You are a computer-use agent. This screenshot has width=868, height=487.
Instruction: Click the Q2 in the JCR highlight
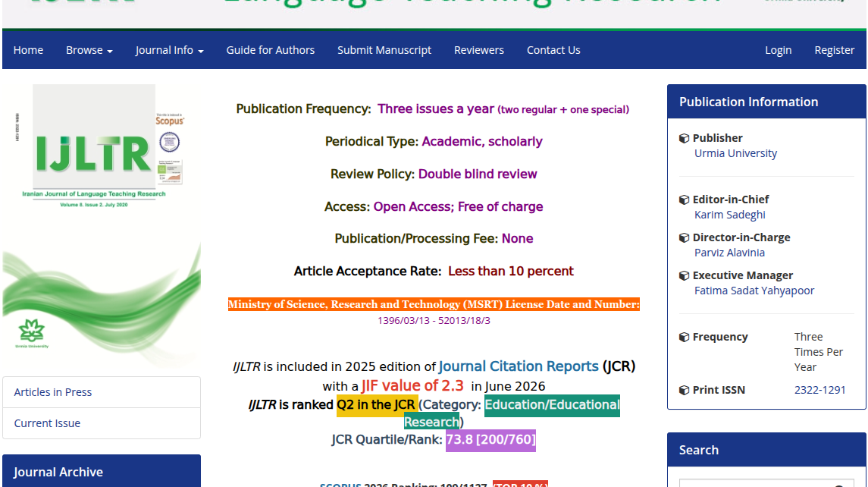point(376,405)
